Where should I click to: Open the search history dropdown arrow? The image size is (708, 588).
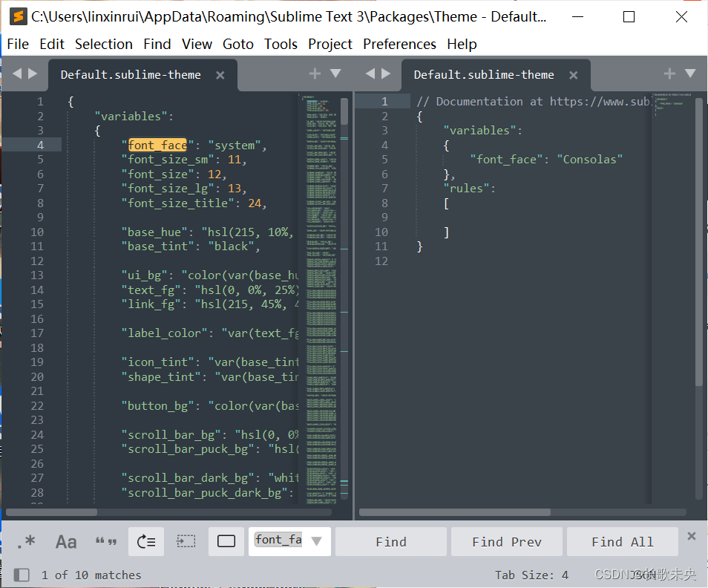[317, 541]
